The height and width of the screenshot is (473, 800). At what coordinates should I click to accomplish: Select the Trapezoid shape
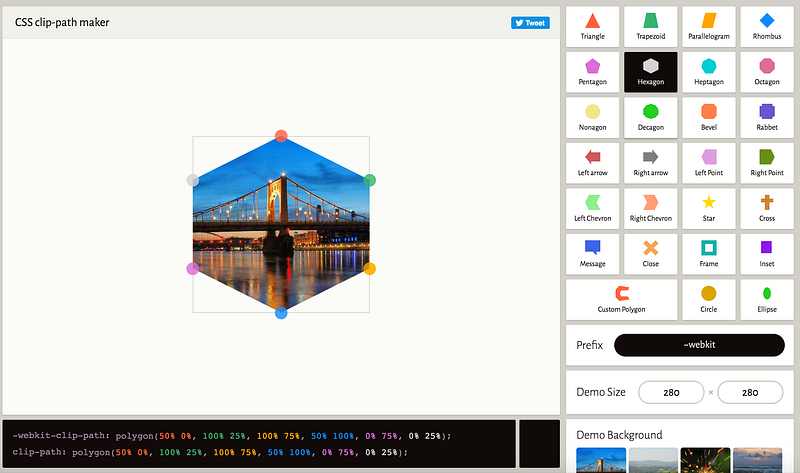(x=651, y=27)
